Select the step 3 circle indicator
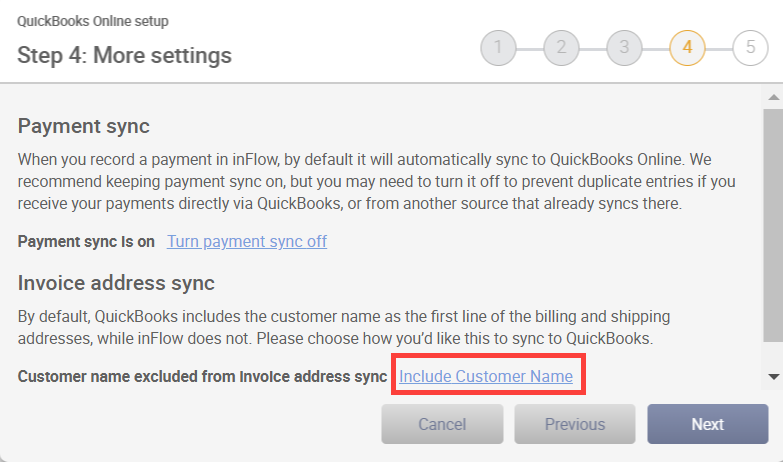Screen dimensions: 783x462 coord(624,48)
